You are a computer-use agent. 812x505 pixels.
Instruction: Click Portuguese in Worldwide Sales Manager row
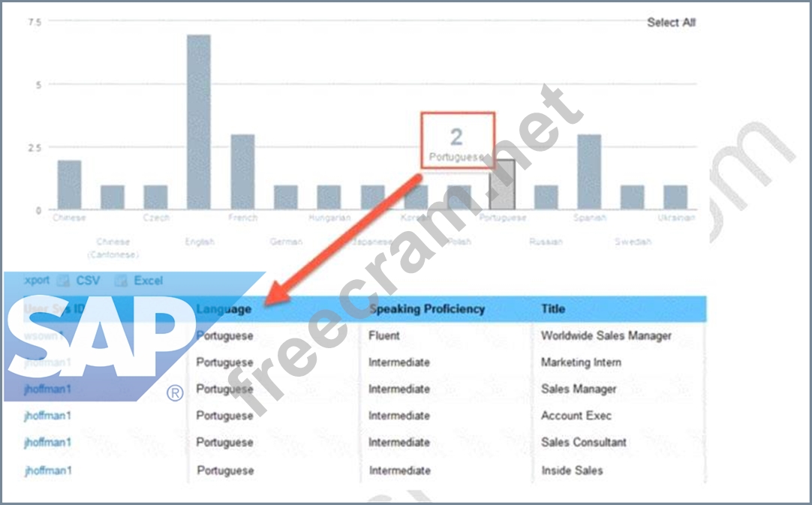point(224,335)
